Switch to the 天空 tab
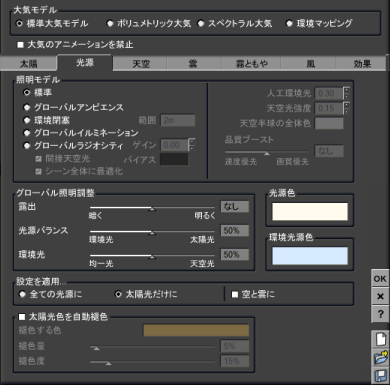Image resolution: width=390 pixels, height=385 pixels. (x=141, y=63)
